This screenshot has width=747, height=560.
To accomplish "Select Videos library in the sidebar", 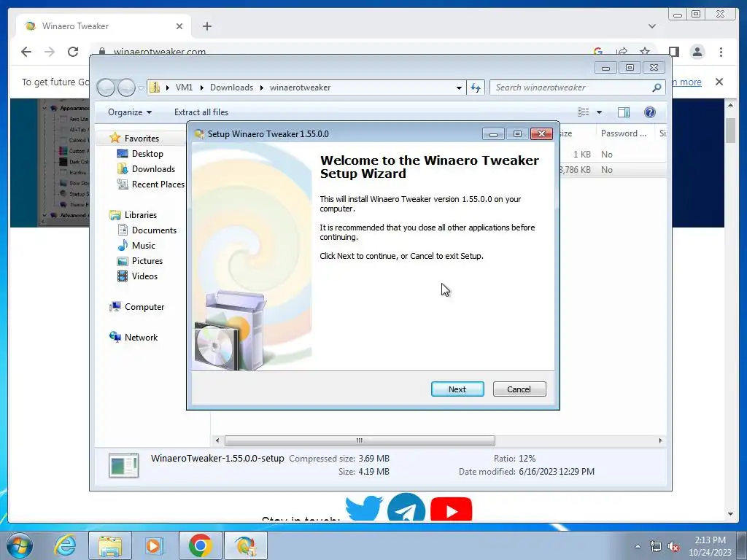I will coord(144,276).
